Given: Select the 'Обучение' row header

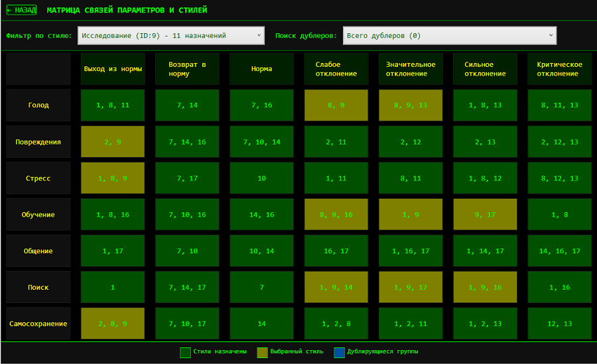Looking at the screenshot, I should pos(38,215).
